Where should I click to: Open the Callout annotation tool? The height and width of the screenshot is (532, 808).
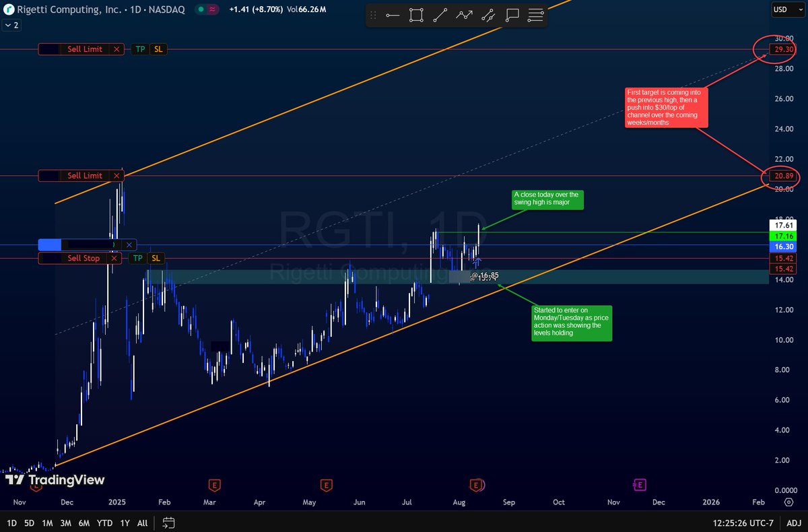point(512,15)
